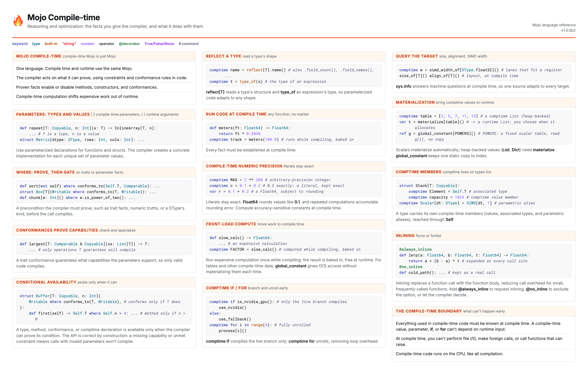Click "Every fact must be established at compile time."
The height and width of the screenshot is (372, 588).
tap(251, 150)
